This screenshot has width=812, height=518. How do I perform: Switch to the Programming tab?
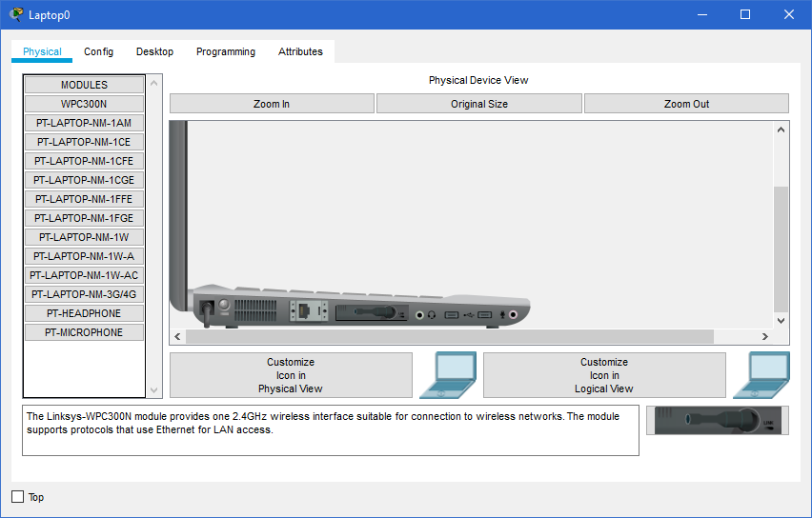(x=226, y=51)
